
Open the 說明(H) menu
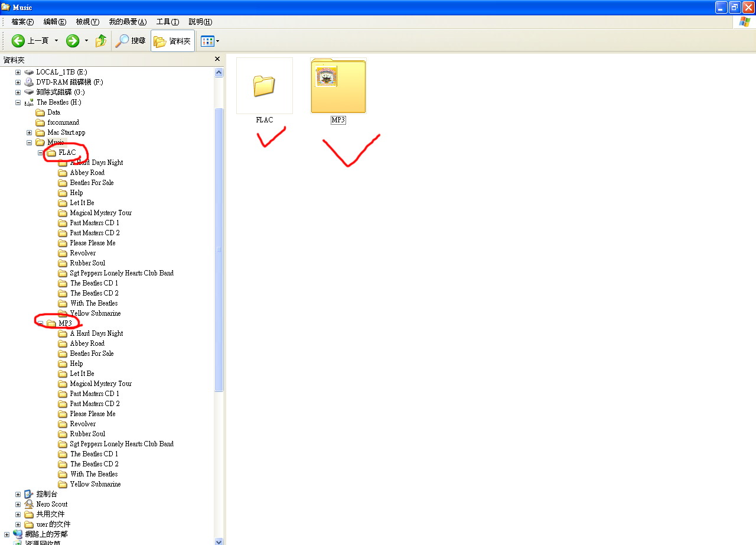(200, 22)
